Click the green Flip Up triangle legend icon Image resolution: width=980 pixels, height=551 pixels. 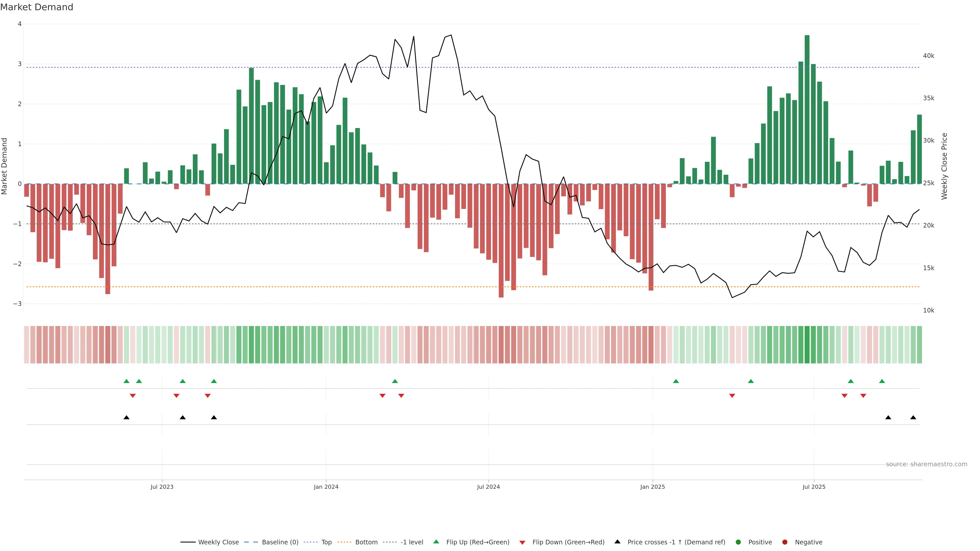(x=436, y=542)
